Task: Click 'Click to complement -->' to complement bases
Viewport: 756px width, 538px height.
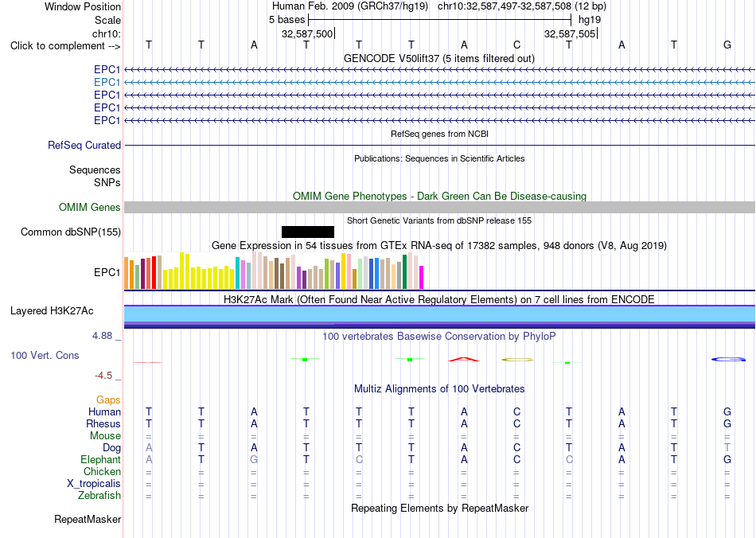Action: point(65,46)
